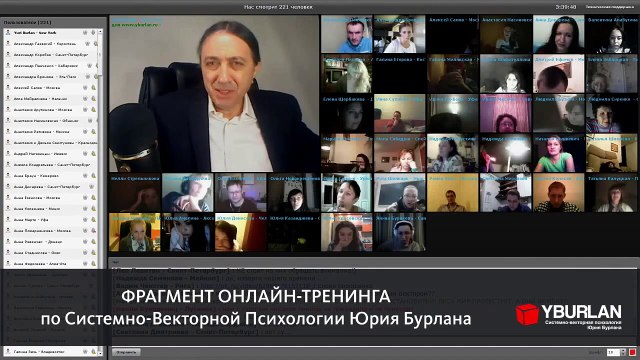Select user Анжела Кондратьева - Санкт-Петербург
Viewport: 640px width, 360px height.
[x=51, y=164]
